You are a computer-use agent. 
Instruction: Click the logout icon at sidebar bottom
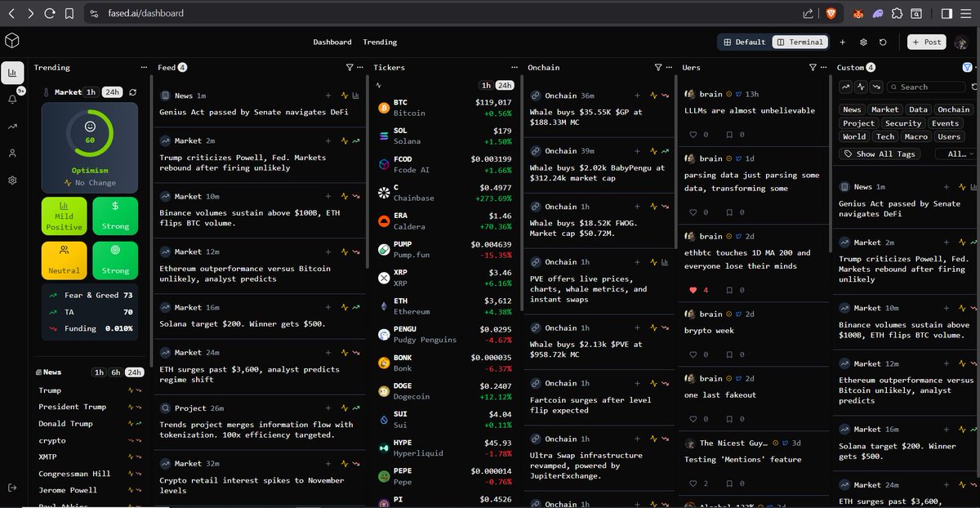12,488
